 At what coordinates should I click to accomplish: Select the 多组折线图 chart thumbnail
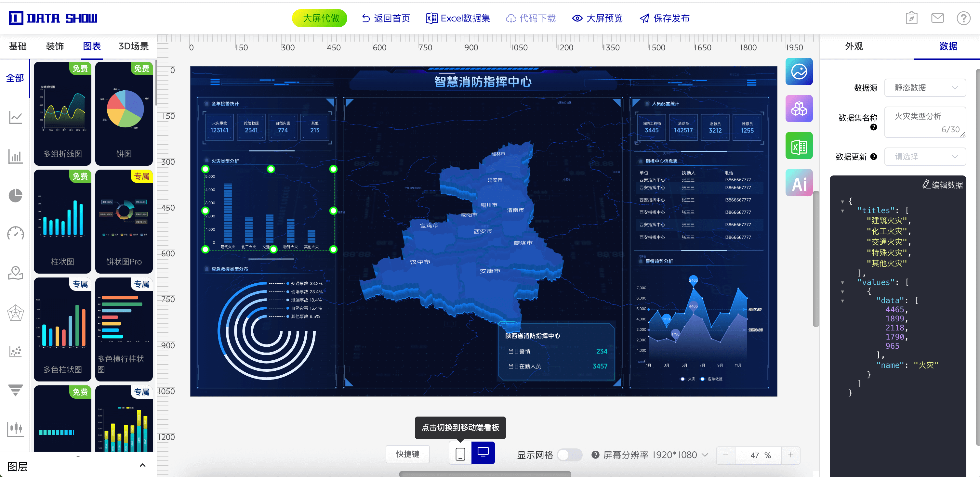(x=62, y=113)
